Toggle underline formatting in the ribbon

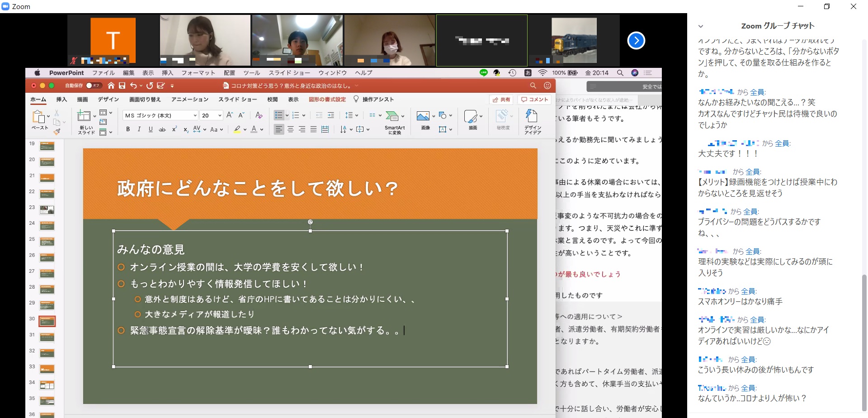[x=151, y=129]
